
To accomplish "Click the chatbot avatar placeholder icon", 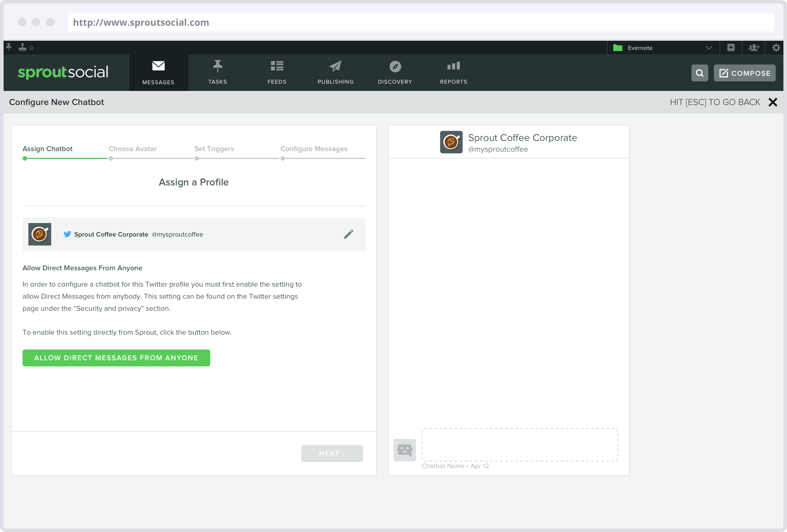I will [x=405, y=450].
